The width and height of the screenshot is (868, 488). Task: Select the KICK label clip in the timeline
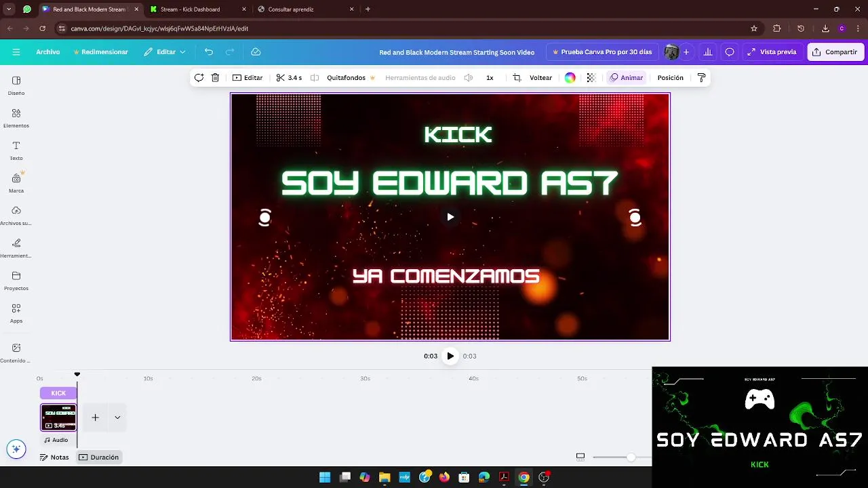pyautogui.click(x=58, y=393)
